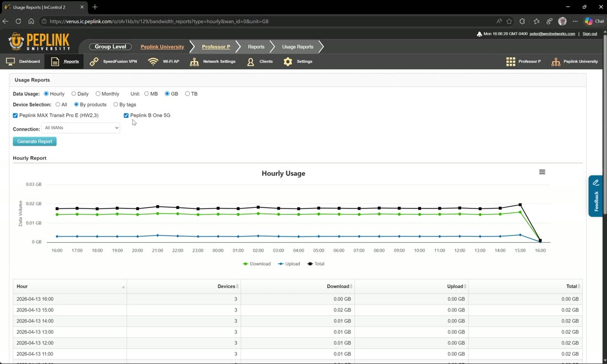Viewport: 607px width, 364px height.
Task: Click Peplink University breadcrumb link
Action: click(162, 47)
